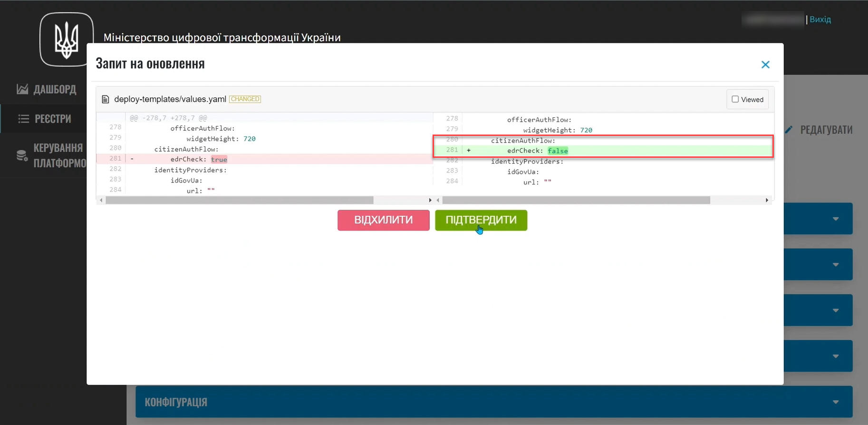Viewport: 868px width, 425px height.
Task: Confirm the update with Підтвердити
Action: pyautogui.click(x=481, y=220)
